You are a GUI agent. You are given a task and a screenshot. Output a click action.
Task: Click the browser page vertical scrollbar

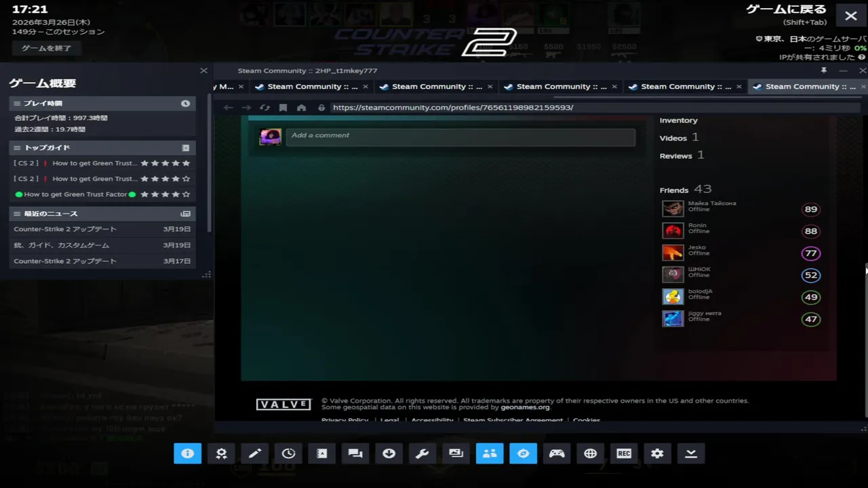[x=866, y=339]
